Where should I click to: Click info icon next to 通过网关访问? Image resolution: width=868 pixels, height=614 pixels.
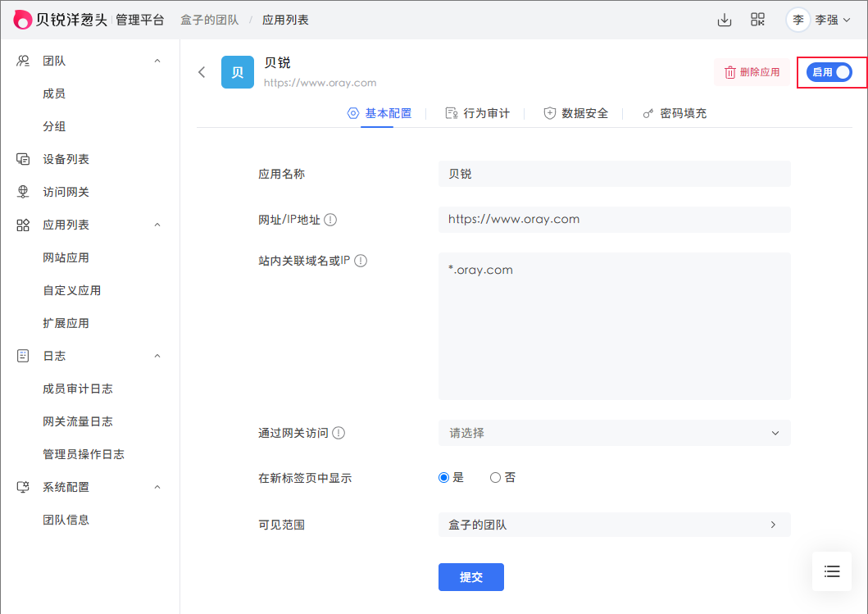(339, 433)
